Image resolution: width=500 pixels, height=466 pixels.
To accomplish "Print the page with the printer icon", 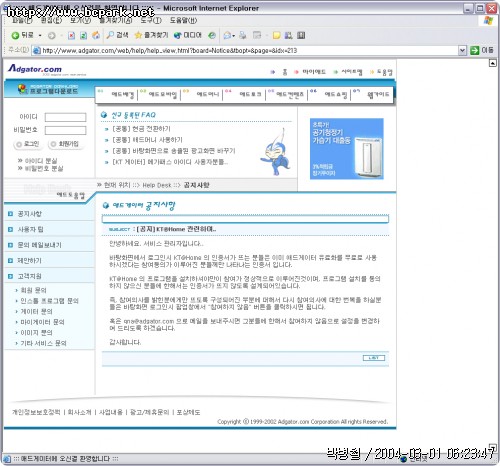I will 243,35.
